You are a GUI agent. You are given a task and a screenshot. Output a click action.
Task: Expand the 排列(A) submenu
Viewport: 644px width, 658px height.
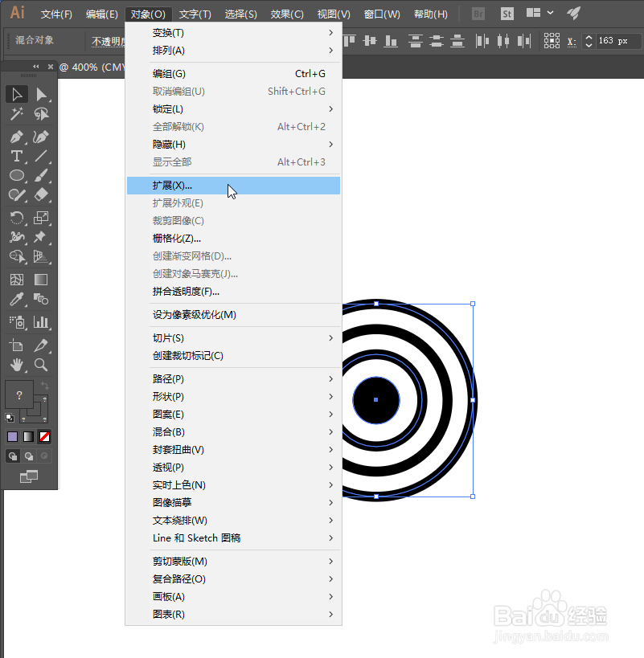233,51
